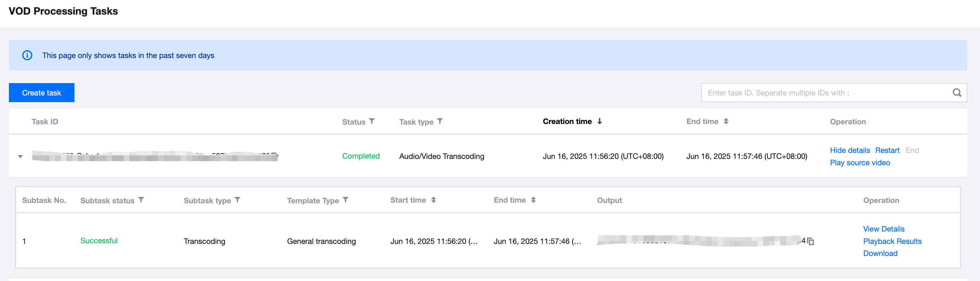
Task: Play source video for the task
Action: tap(860, 163)
